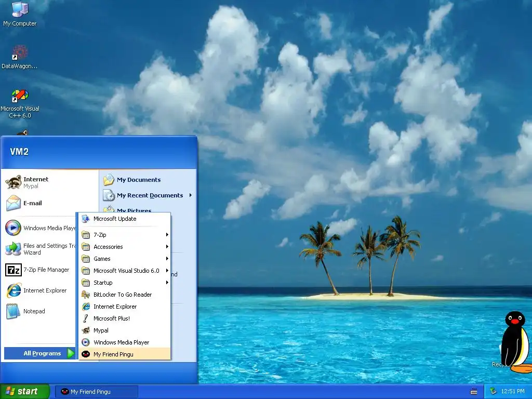This screenshot has height=399, width=532.
Task: Click the Mypal raccoon icon beside Internet
Action: pyautogui.click(x=14, y=182)
